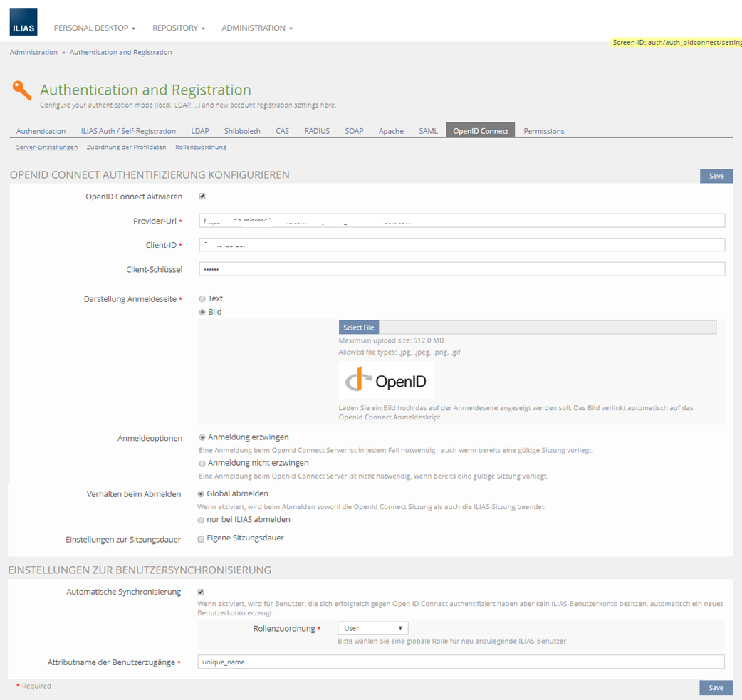Toggle Automatische Synchronisierung checkbox
The height and width of the screenshot is (700, 742).
[202, 592]
